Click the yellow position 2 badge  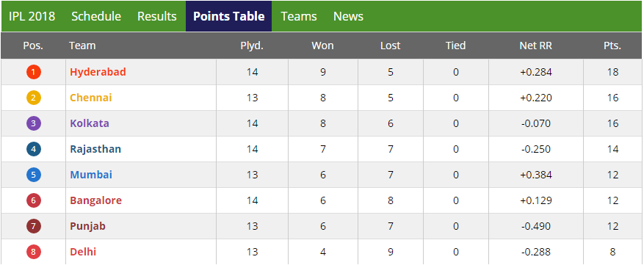(x=33, y=98)
